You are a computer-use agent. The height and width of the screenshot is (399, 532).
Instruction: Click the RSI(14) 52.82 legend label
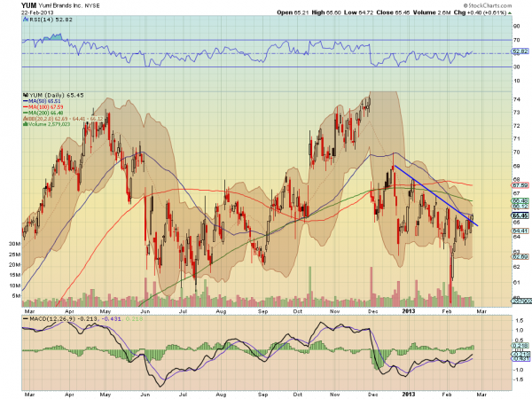[x=51, y=20]
